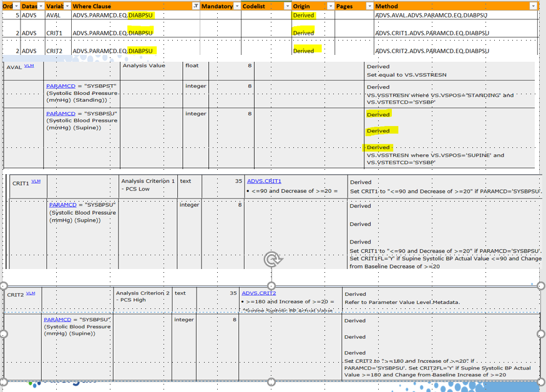Open the PARAMCD link in the CRIT1 table

pyautogui.click(x=62, y=205)
